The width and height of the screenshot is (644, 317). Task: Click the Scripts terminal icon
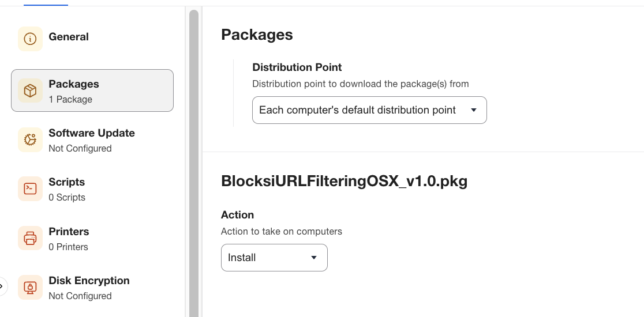point(30,188)
